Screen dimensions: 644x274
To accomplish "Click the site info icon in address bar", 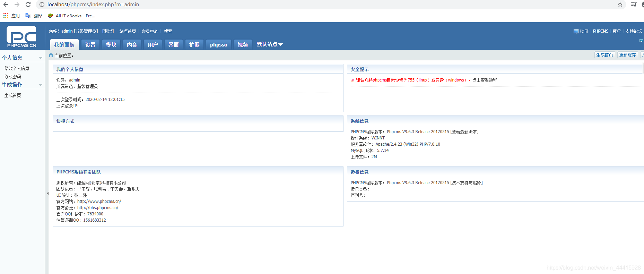I will 42,5.
